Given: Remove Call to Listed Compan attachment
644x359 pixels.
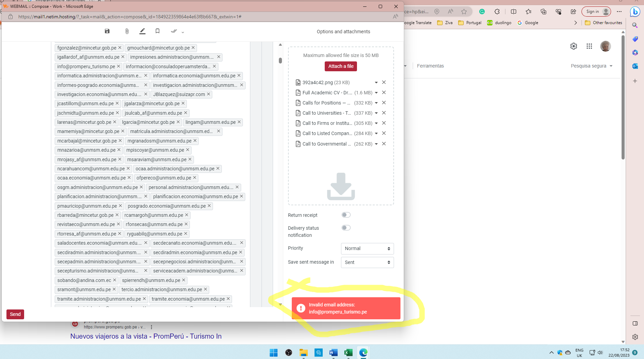Looking at the screenshot, I should pyautogui.click(x=384, y=133).
